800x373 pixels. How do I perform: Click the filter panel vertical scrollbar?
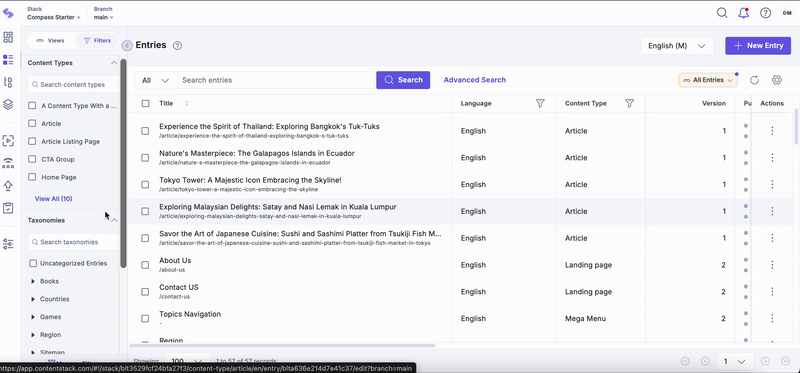(x=123, y=163)
